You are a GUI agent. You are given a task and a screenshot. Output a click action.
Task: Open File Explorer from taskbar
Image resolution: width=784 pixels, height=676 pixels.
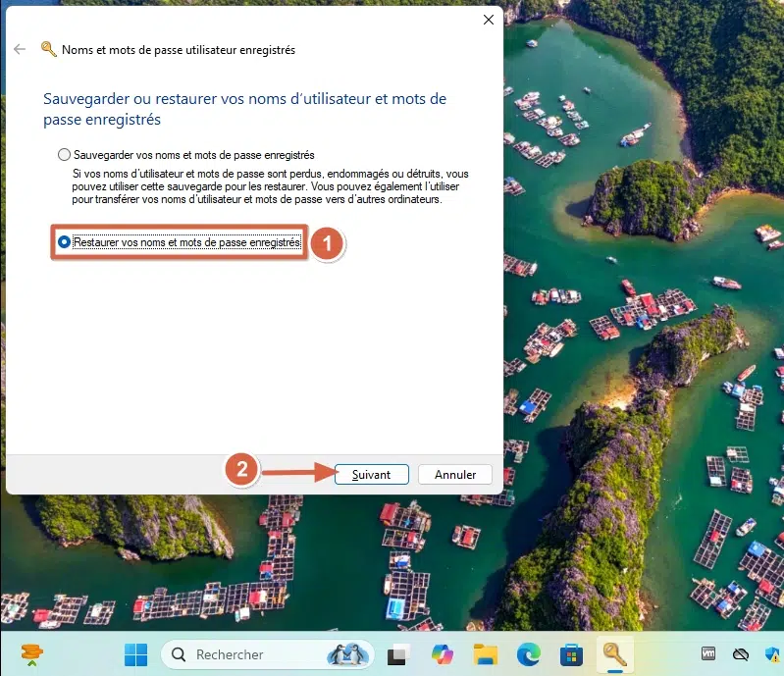pos(486,654)
